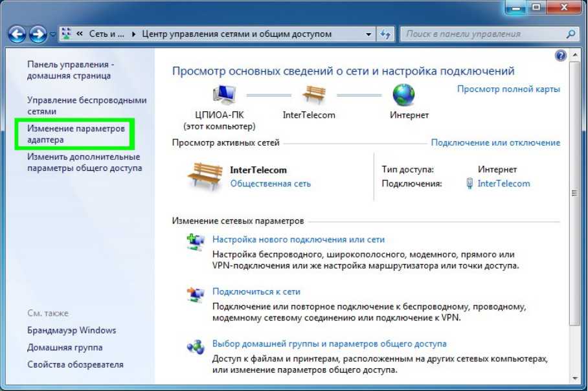This screenshot has height=391, width=588.
Task: Open 'Панель управления - домашняя страница' link
Action: coord(71,70)
